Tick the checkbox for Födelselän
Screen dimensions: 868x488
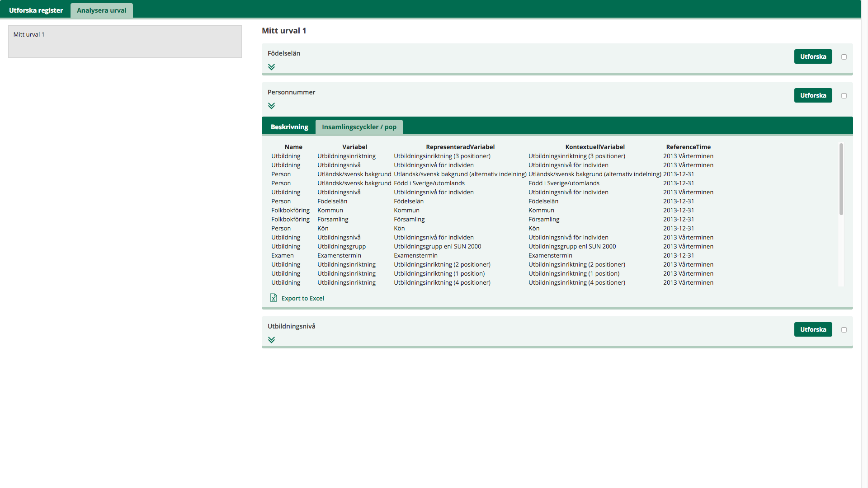click(844, 57)
